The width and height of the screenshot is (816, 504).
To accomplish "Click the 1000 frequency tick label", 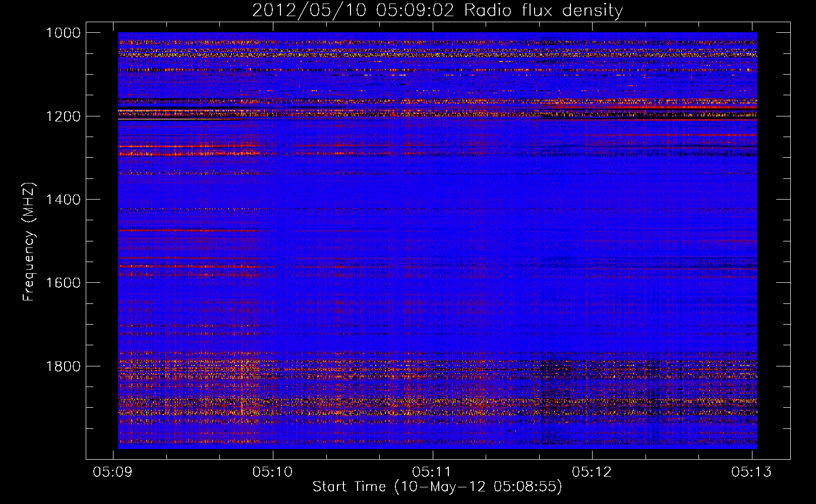I will click(63, 33).
